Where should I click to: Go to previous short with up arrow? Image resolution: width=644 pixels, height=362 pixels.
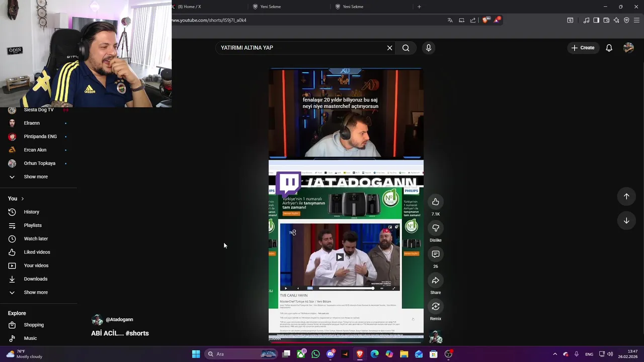(626, 197)
